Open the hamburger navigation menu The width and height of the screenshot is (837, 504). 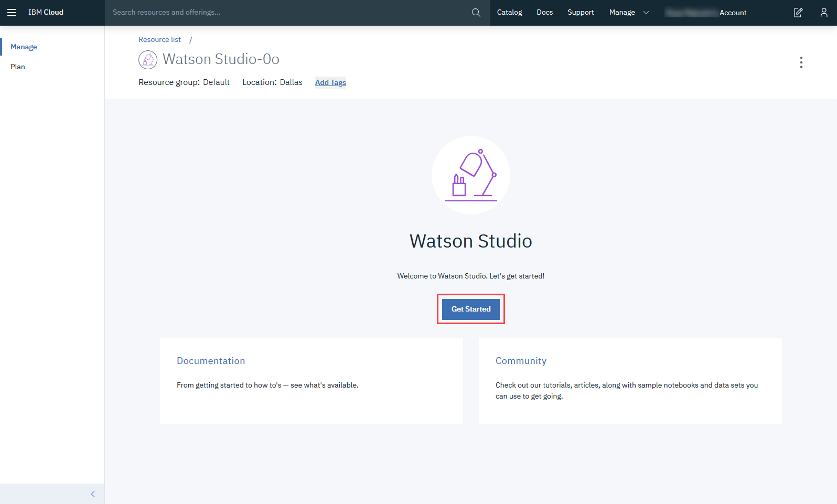[12, 13]
